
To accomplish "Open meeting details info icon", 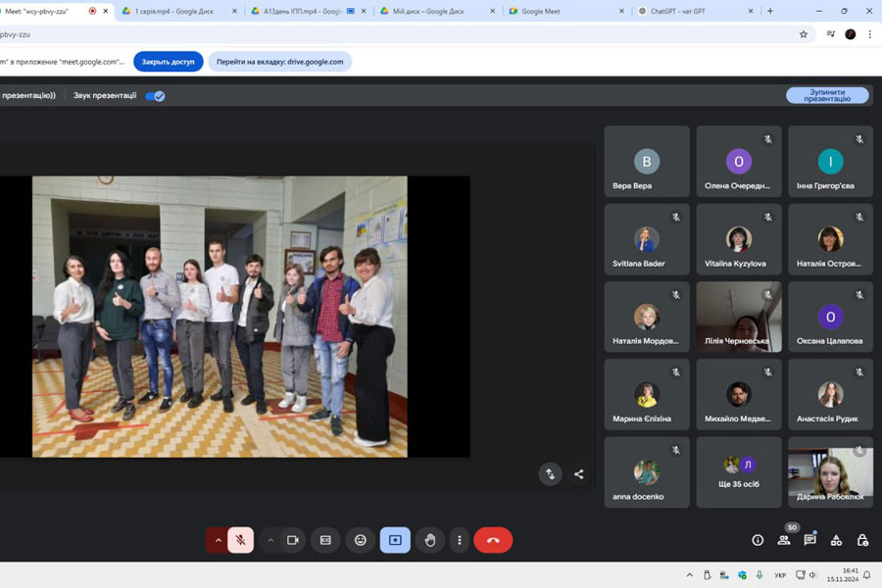I will coord(758,540).
